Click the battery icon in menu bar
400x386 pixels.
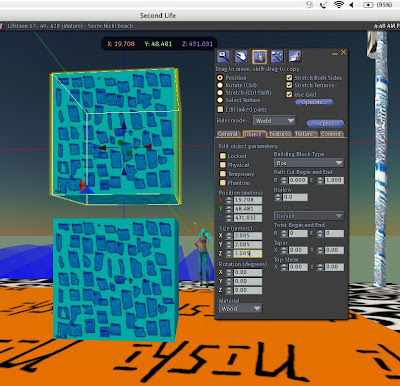coord(367,5)
